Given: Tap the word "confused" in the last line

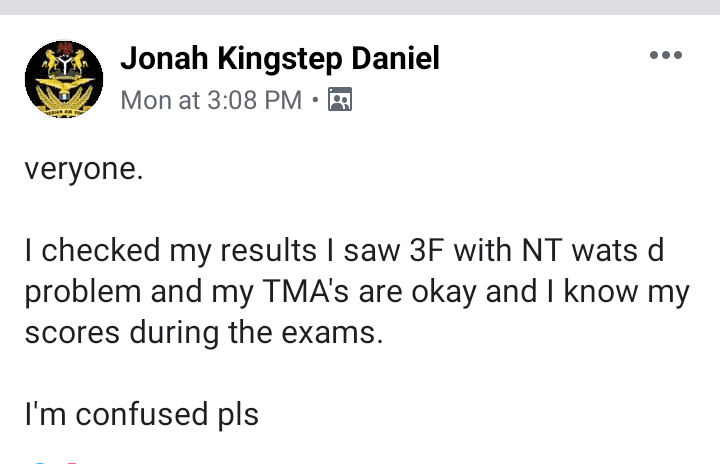Looking at the screenshot, I should pos(141,413).
